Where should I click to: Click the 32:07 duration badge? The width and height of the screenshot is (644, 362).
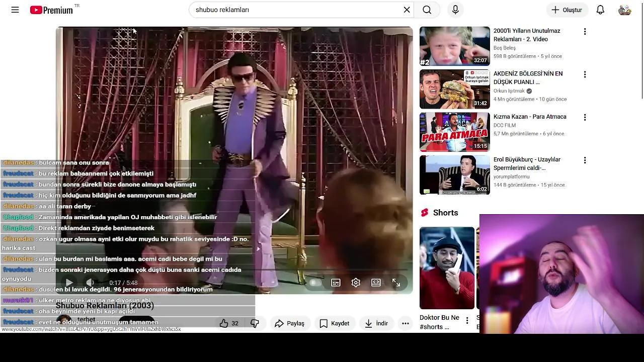480,60
